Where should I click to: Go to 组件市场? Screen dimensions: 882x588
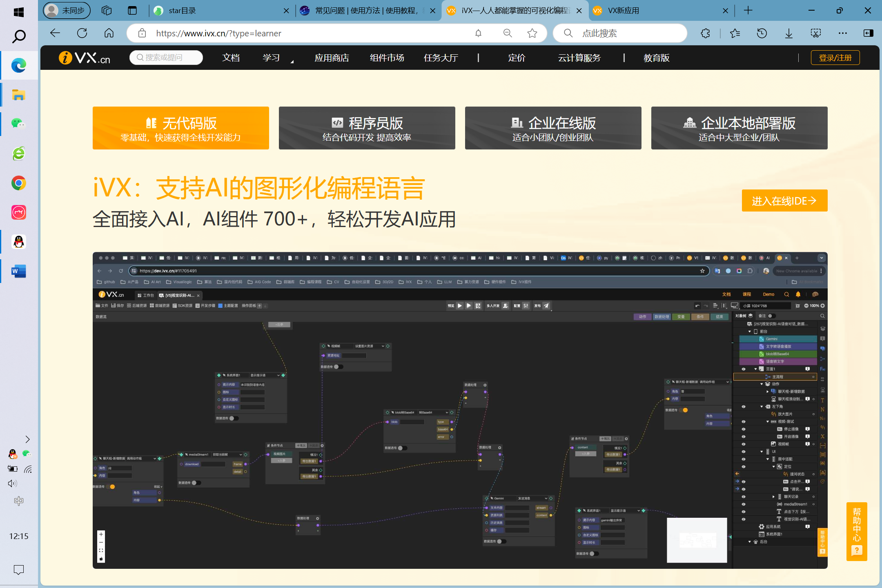(x=387, y=58)
